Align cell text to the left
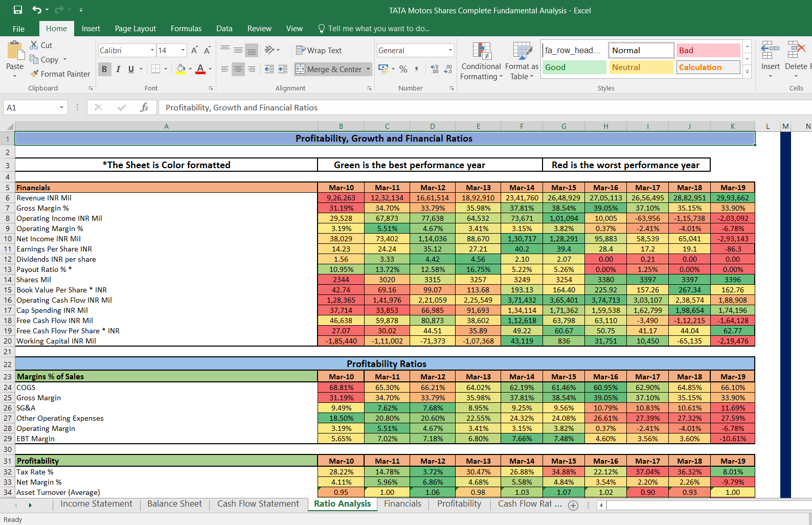This screenshot has height=525, width=812. [225, 69]
